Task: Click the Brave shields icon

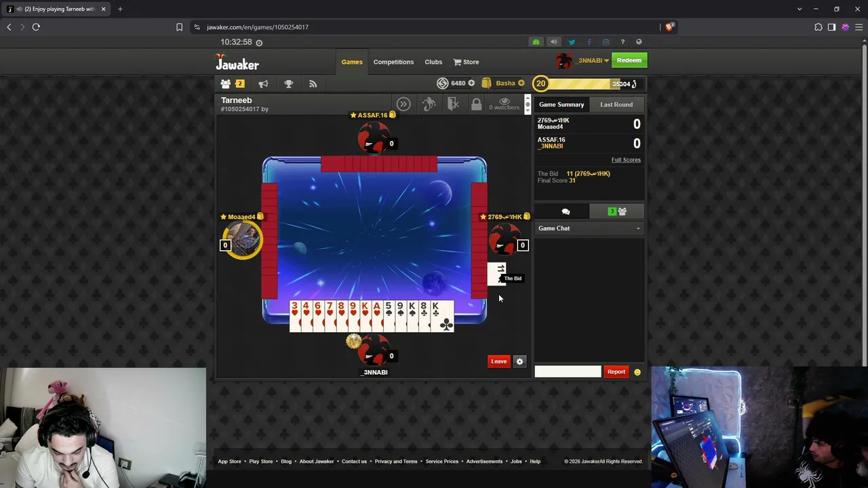Action: [670, 27]
